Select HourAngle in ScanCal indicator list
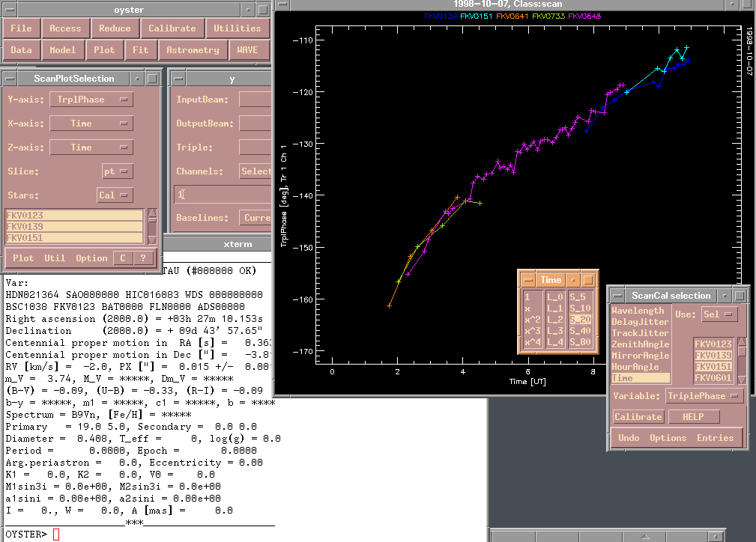Viewport: 756px width, 542px height. pos(635,367)
